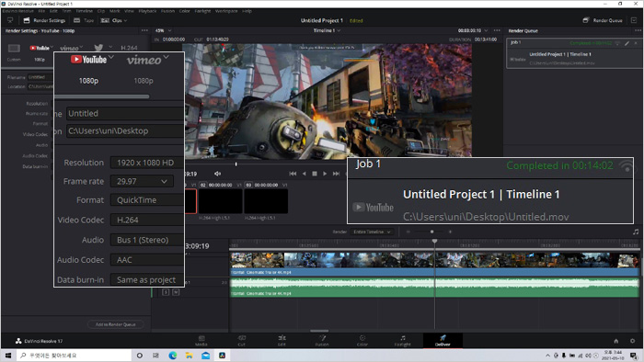Toggle Solo (S) on audio track

pos(166,292)
